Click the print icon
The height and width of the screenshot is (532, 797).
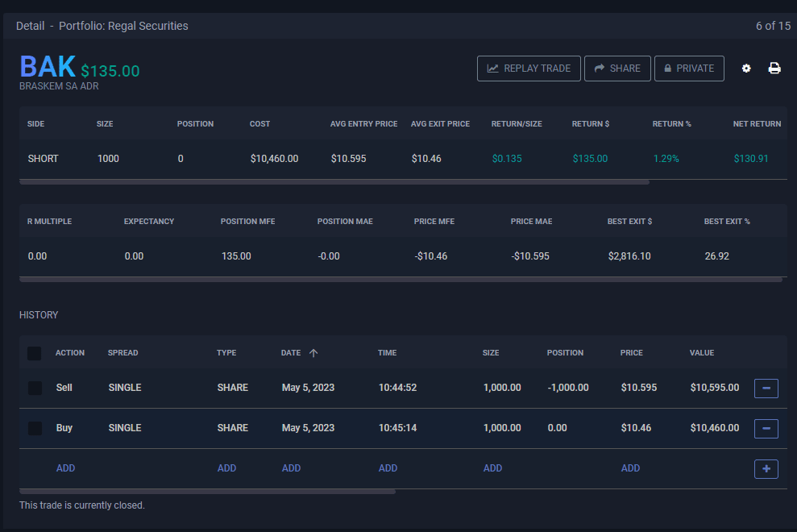(774, 69)
